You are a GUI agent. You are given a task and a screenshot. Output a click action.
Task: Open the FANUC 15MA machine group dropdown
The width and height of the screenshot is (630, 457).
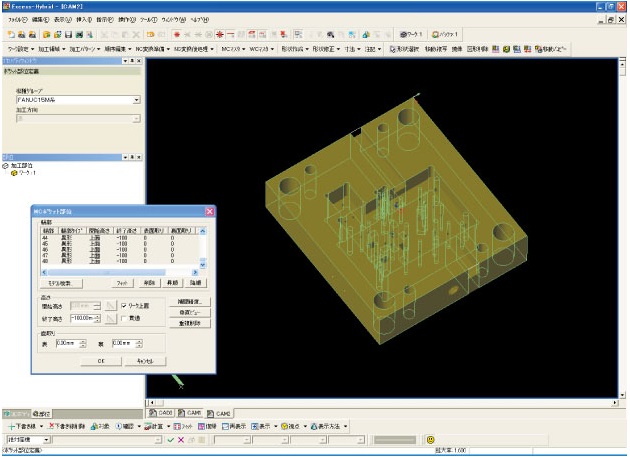click(135, 100)
